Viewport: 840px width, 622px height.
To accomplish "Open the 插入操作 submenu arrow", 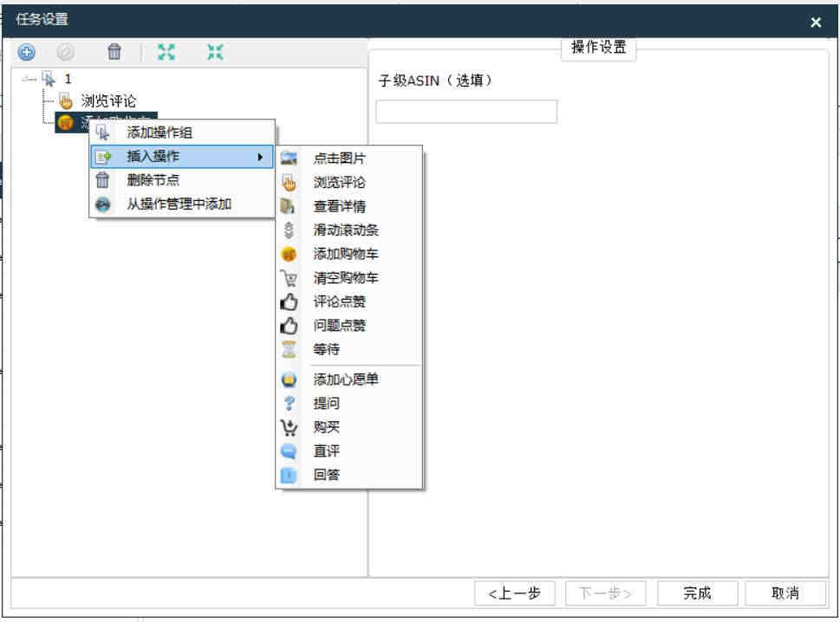I will pyautogui.click(x=260, y=157).
